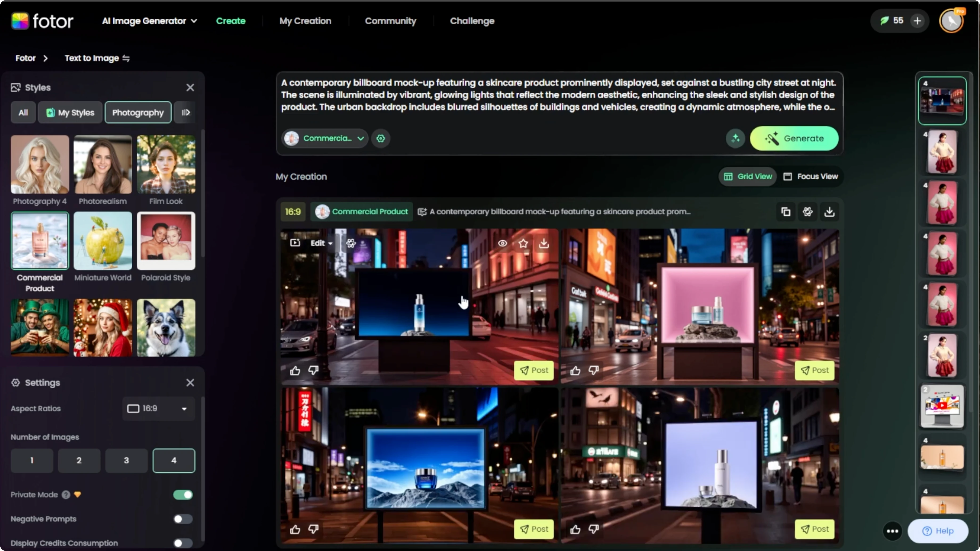Viewport: 980px width, 551px height.
Task: Click the Fotor breadcrumb link
Action: [26, 58]
